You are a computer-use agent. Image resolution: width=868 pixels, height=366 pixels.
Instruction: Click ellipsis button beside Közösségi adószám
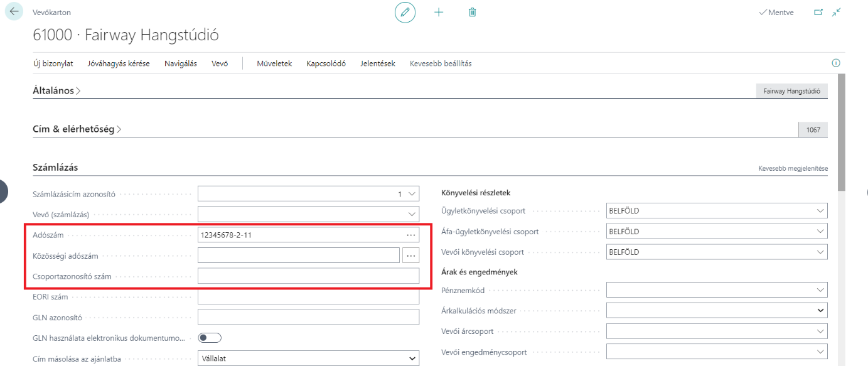coord(411,256)
